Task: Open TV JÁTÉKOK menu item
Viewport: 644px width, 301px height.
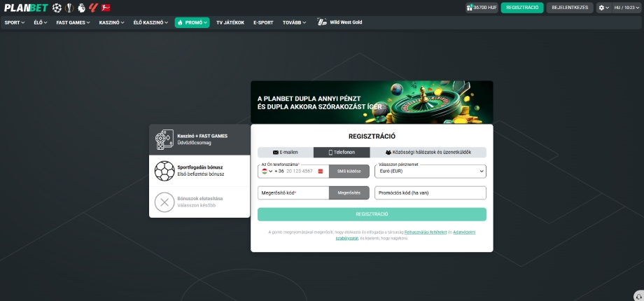Action: [230, 22]
